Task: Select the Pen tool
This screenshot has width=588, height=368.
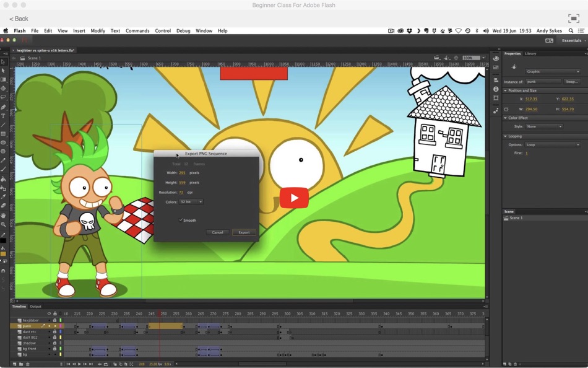Action: (3, 107)
